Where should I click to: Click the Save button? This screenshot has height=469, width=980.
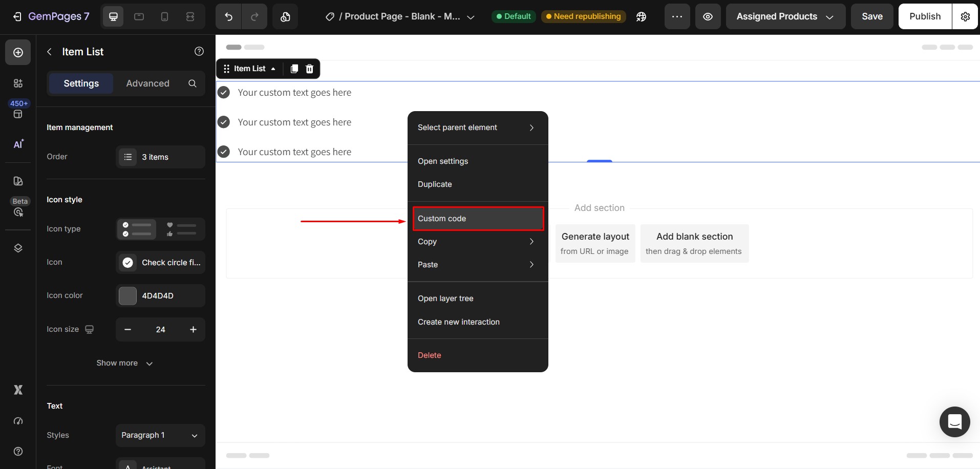(872, 16)
